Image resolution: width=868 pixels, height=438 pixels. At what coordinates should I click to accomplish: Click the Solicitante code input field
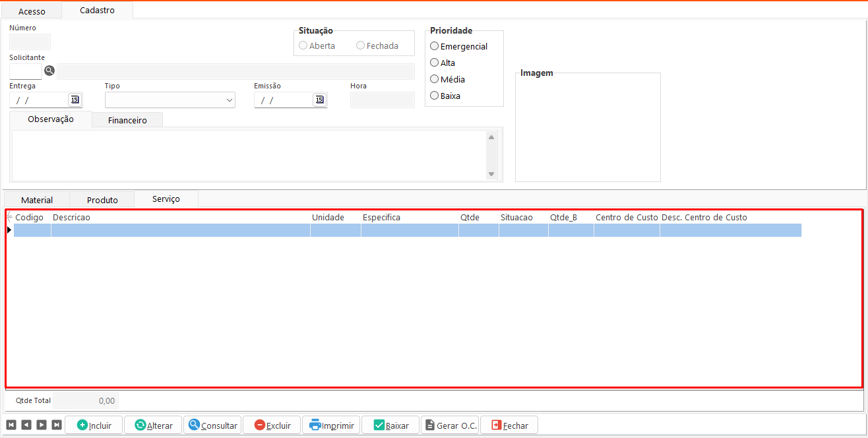click(x=26, y=71)
